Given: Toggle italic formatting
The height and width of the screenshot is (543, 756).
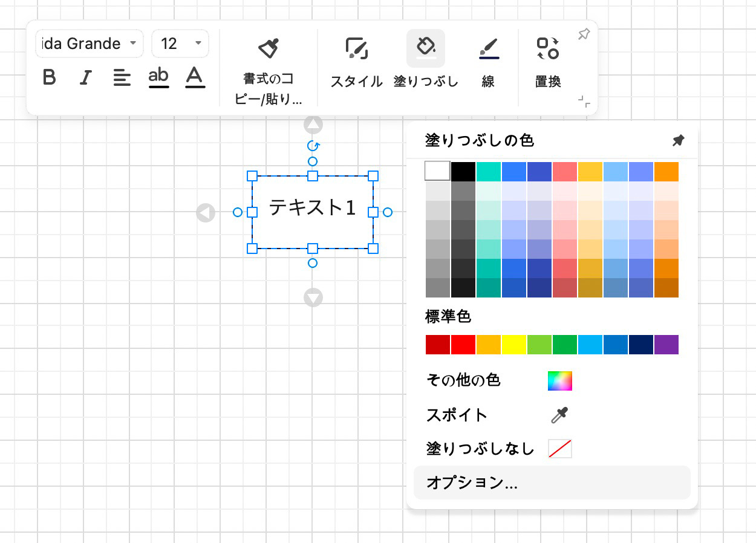Looking at the screenshot, I should coord(85,77).
